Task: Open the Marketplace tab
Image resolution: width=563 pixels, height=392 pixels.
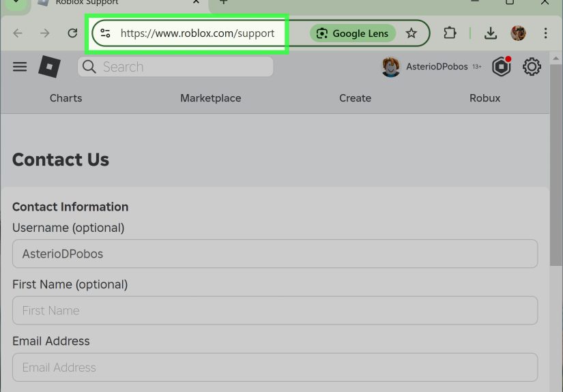Action: (x=211, y=98)
